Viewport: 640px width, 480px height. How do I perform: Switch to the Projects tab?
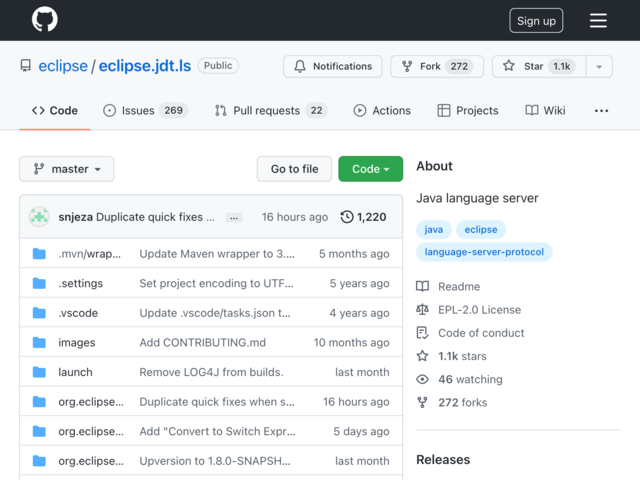pos(468,111)
